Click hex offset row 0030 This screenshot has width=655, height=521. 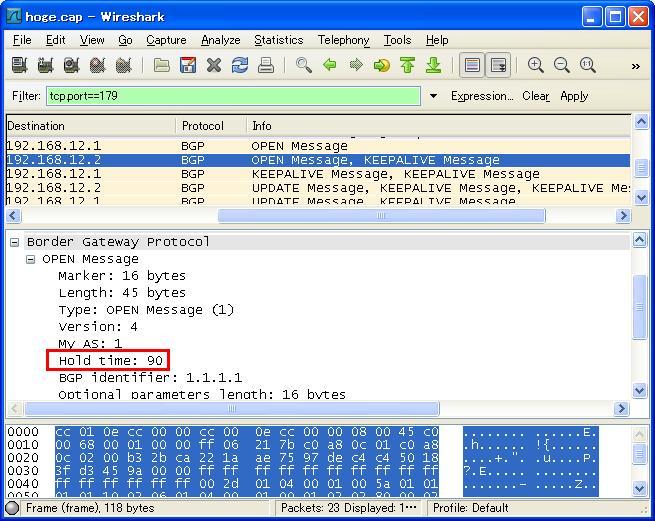pos(23,470)
